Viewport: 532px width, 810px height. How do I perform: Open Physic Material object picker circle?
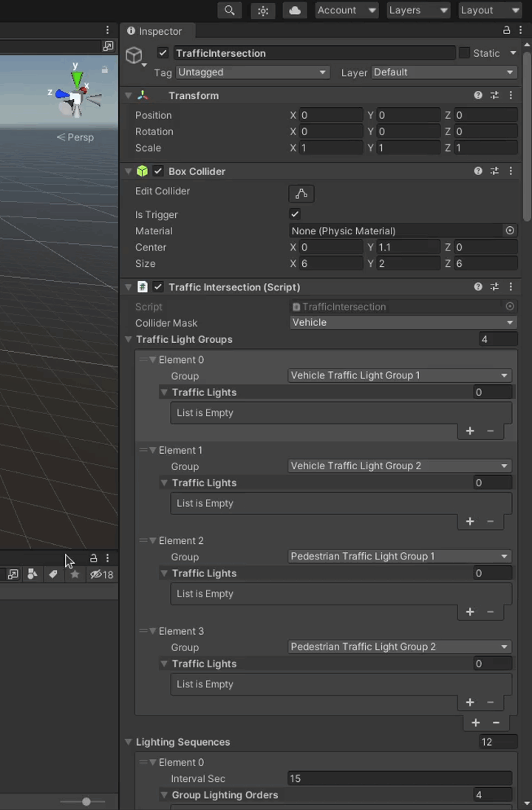[x=510, y=231]
